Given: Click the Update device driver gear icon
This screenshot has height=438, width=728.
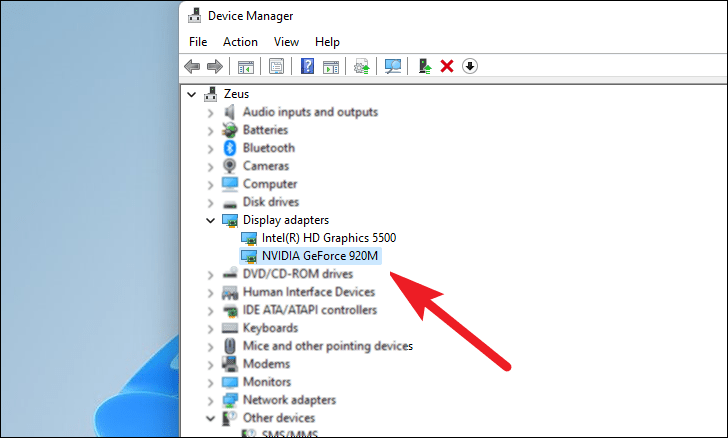Looking at the screenshot, I should pyautogui.click(x=362, y=66).
